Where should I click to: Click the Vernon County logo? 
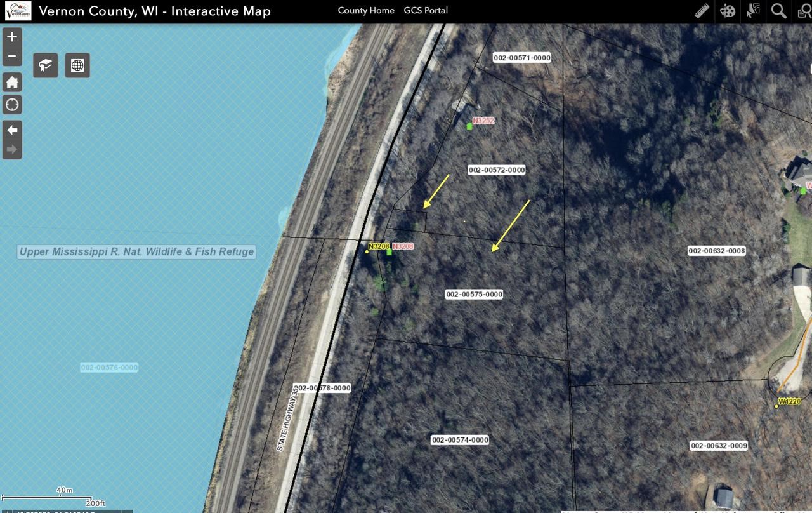pyautogui.click(x=18, y=11)
